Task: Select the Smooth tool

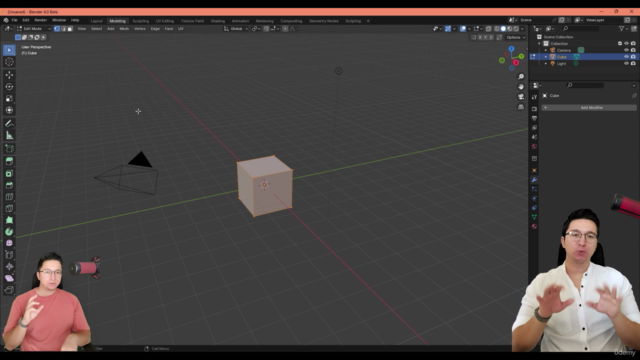Action: [x=9, y=243]
